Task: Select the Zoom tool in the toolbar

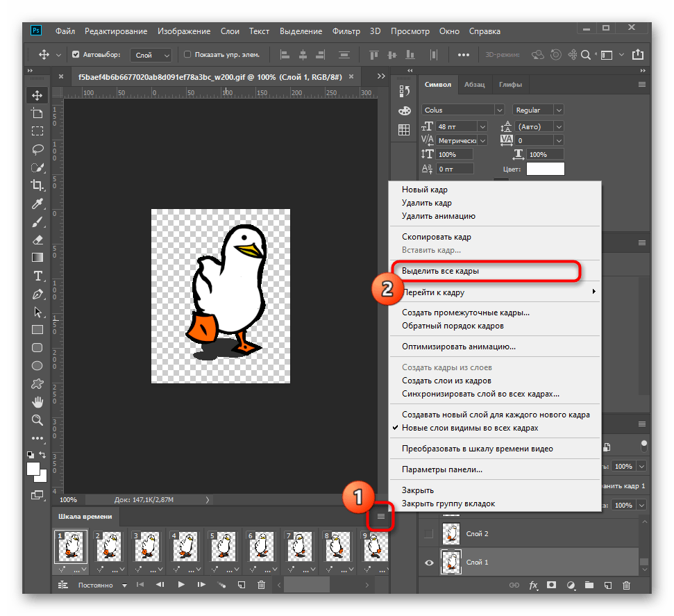Action: coord(37,420)
